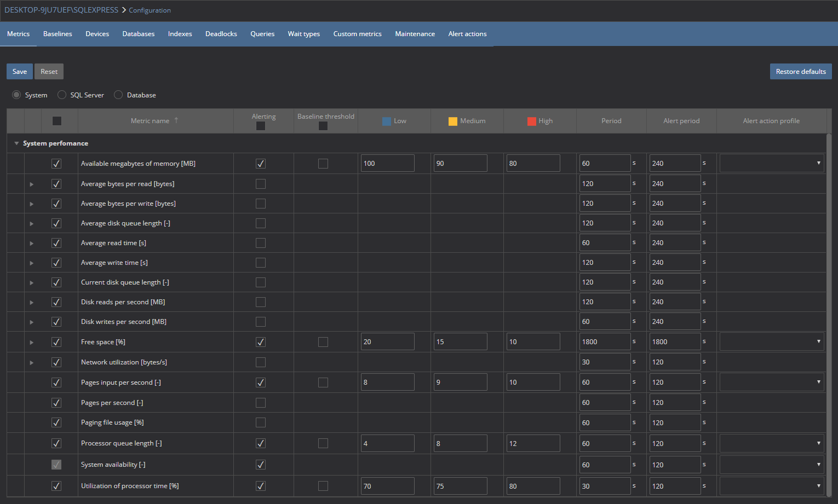838x504 pixels.
Task: Click the Period field for Average read time
Action: [x=605, y=242]
